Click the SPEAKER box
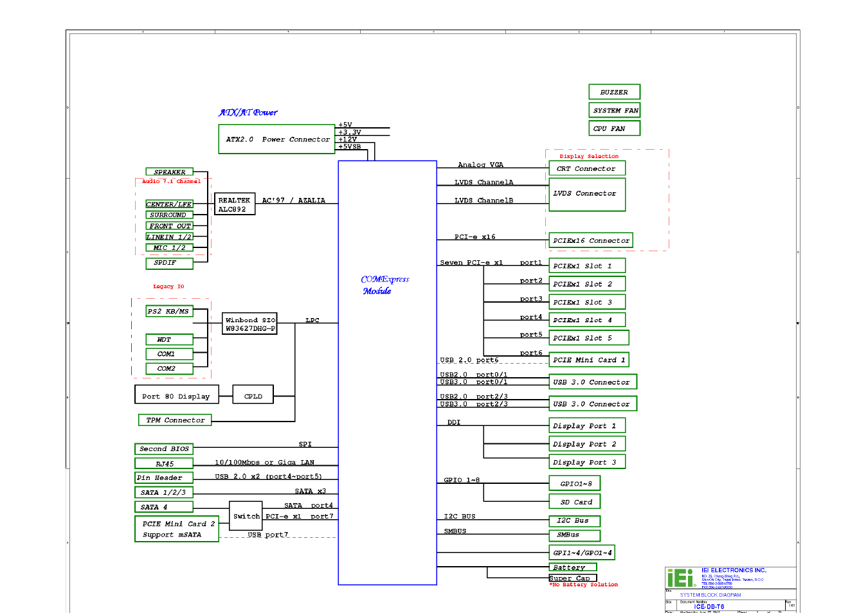868x613 pixels. [169, 172]
